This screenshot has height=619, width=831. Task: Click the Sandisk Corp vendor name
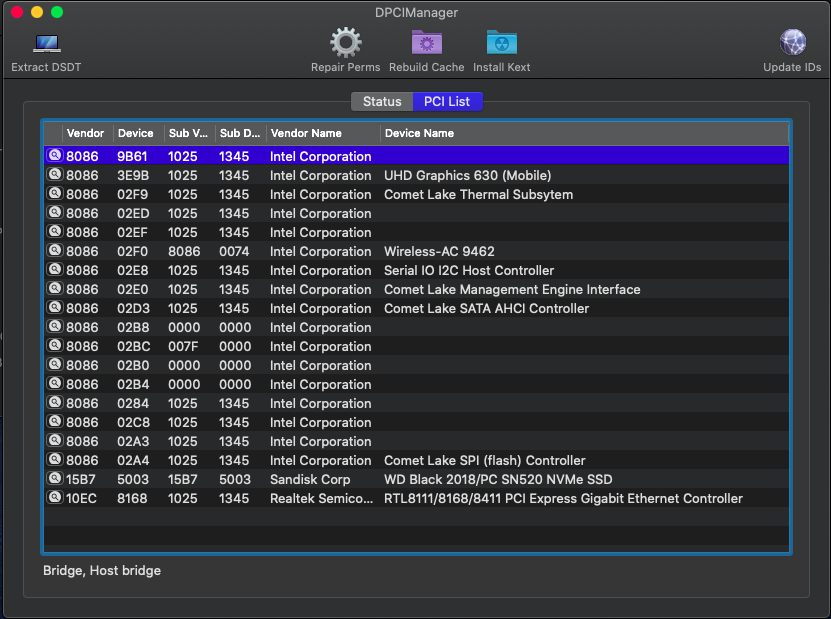coord(310,480)
